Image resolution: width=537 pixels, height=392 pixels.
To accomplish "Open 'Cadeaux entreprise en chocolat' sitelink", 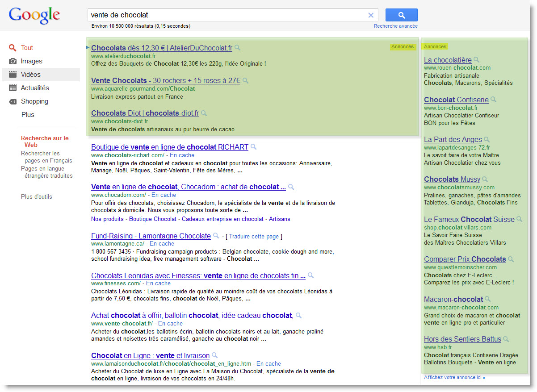I will click(222, 219).
